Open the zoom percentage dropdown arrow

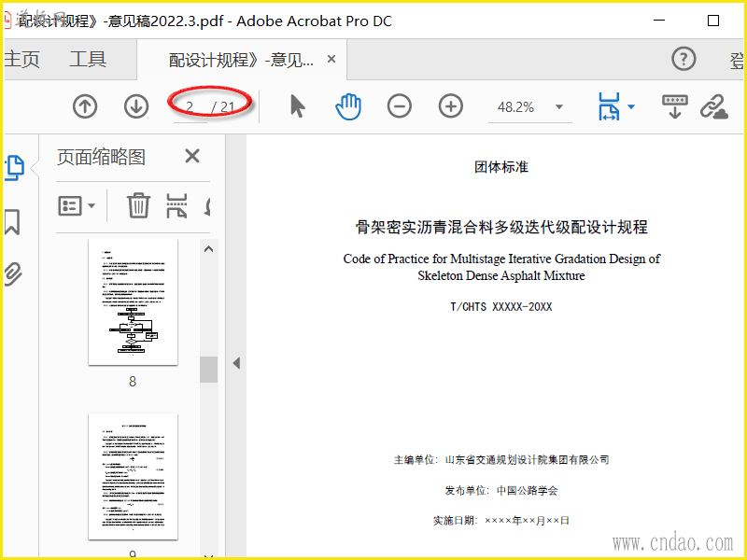coord(559,107)
